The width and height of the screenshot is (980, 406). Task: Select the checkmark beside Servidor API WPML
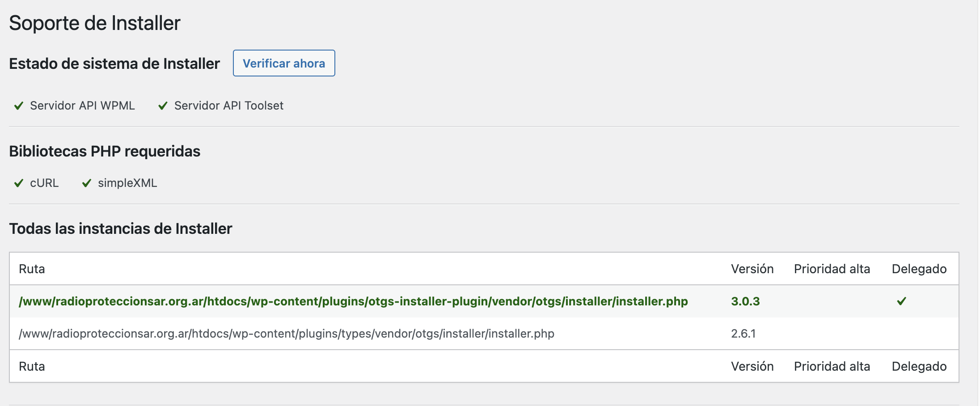[x=19, y=106]
